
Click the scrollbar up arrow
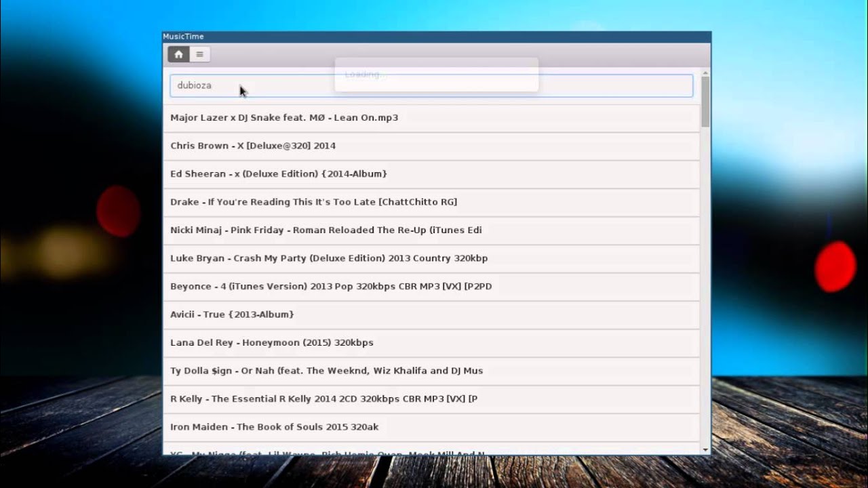tap(705, 72)
